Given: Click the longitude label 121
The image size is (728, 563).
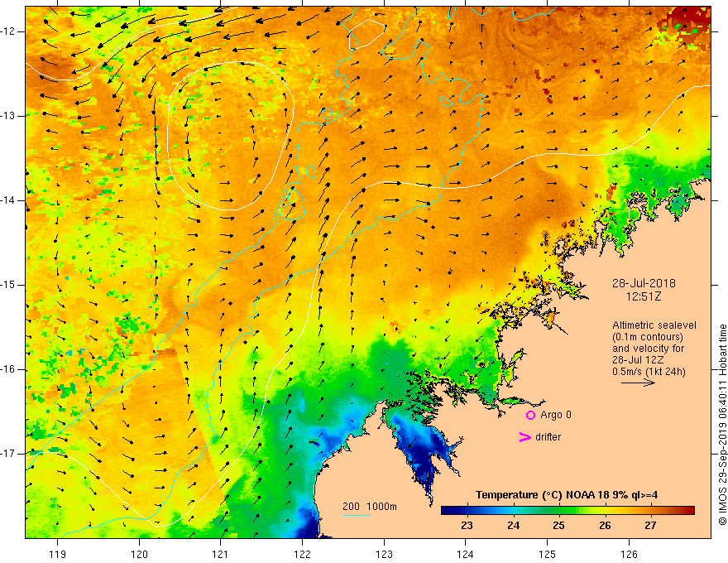Looking at the screenshot, I should tap(221, 554).
